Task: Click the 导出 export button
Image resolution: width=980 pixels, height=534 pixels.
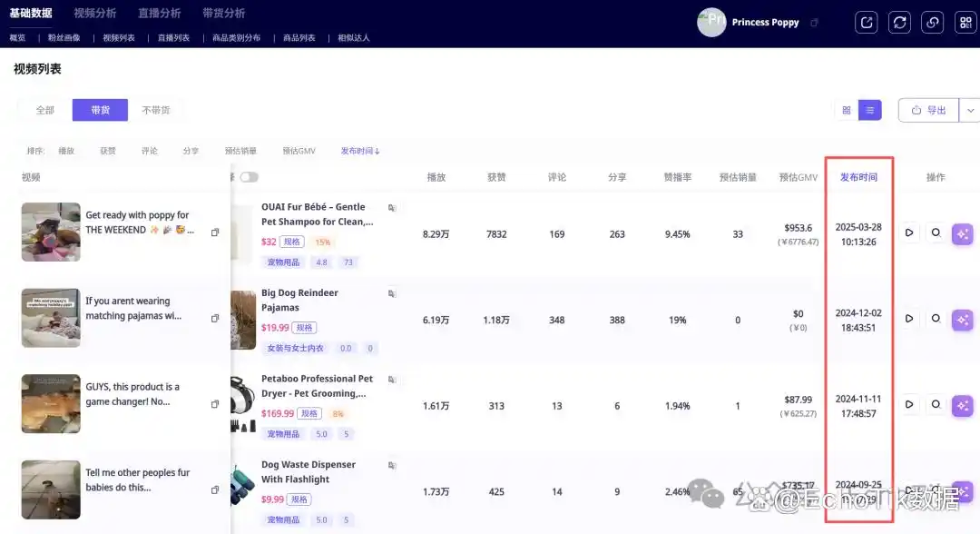Action: click(x=927, y=110)
